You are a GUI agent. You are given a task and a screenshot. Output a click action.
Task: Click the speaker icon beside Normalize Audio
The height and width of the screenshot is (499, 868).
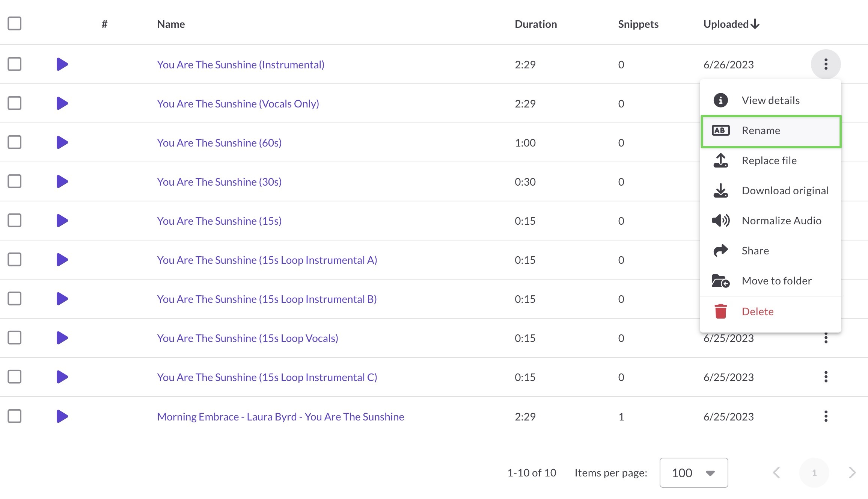720,221
